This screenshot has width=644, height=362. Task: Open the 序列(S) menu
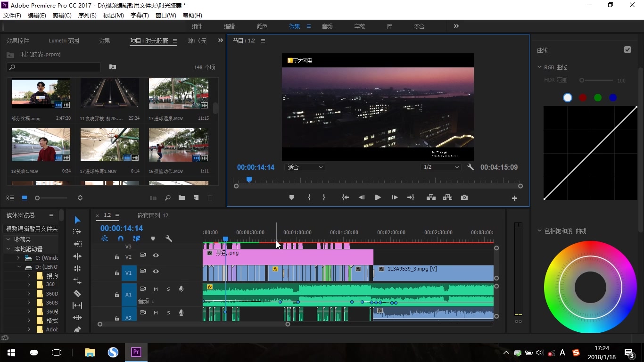pos(87,16)
